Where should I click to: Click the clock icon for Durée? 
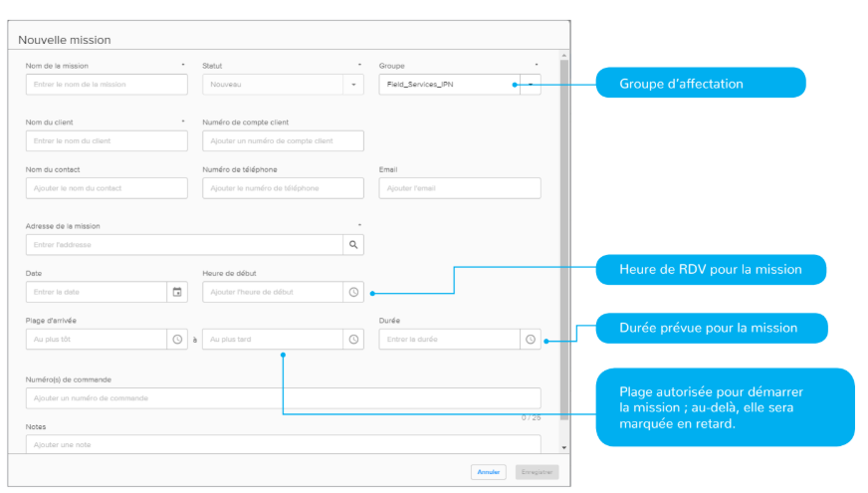pos(531,339)
